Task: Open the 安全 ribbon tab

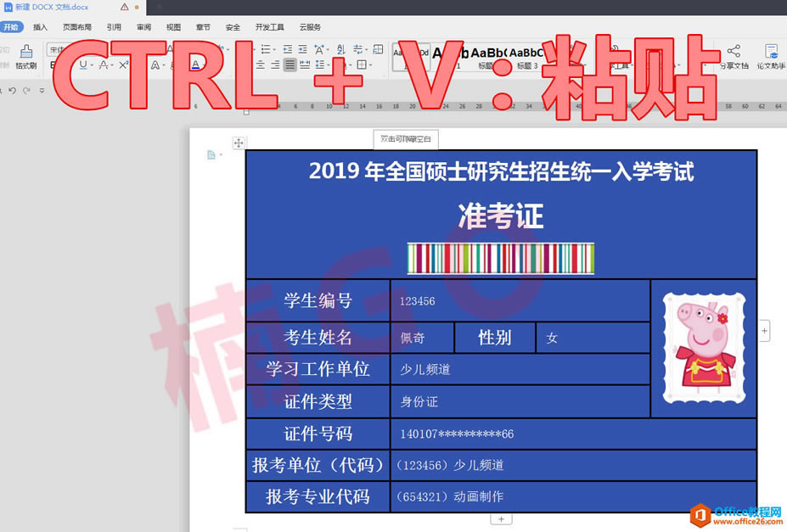Action: click(x=233, y=27)
